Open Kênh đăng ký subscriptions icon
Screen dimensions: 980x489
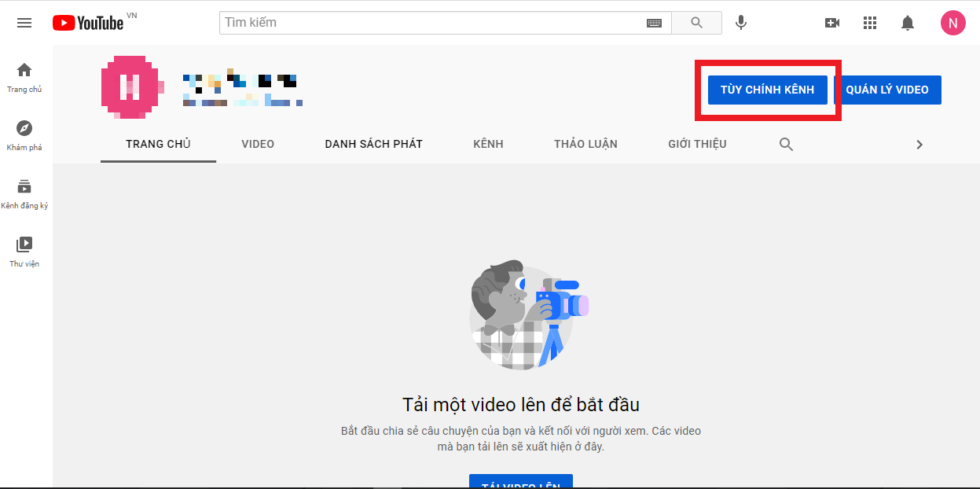point(24,191)
